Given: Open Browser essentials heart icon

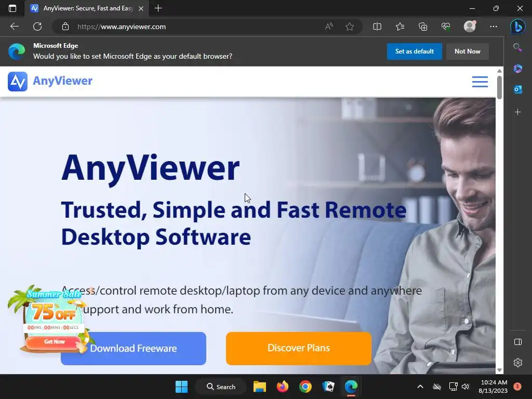Looking at the screenshot, I should tap(446, 26).
